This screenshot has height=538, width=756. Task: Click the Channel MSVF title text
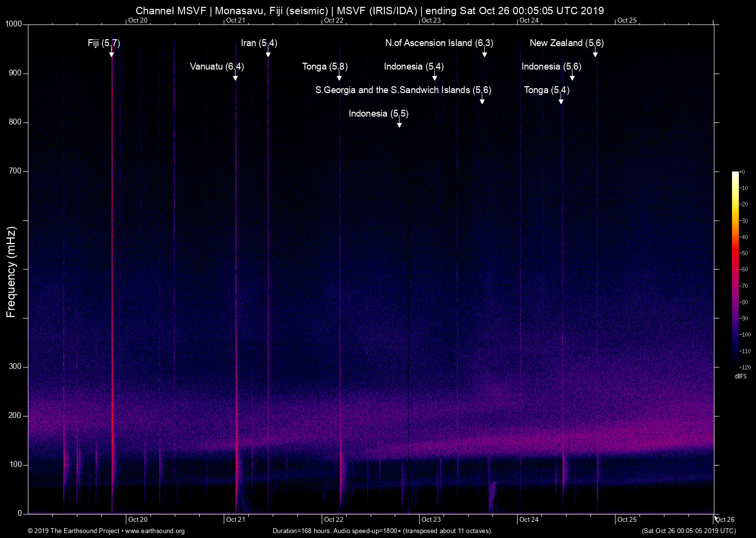pyautogui.click(x=370, y=10)
